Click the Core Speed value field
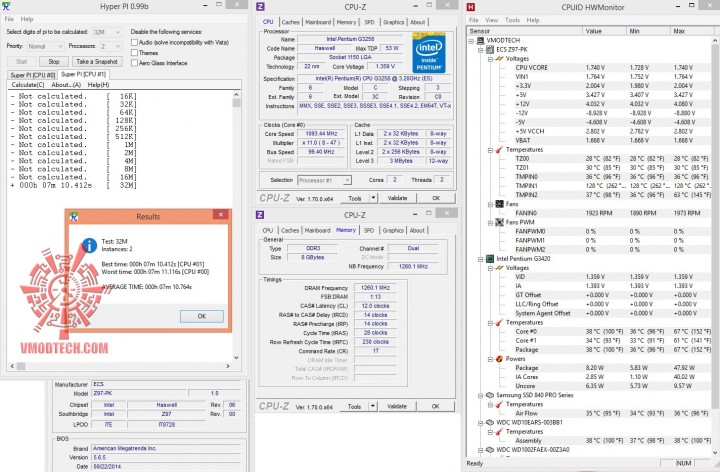The height and width of the screenshot is (472, 720). pos(321,134)
